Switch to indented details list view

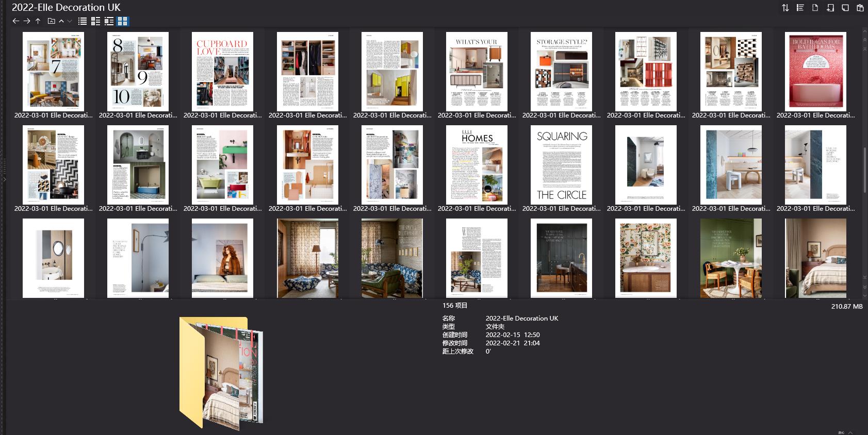click(109, 21)
